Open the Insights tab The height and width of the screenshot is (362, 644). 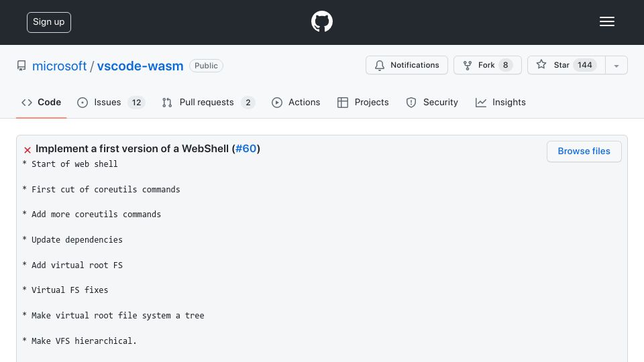500,102
